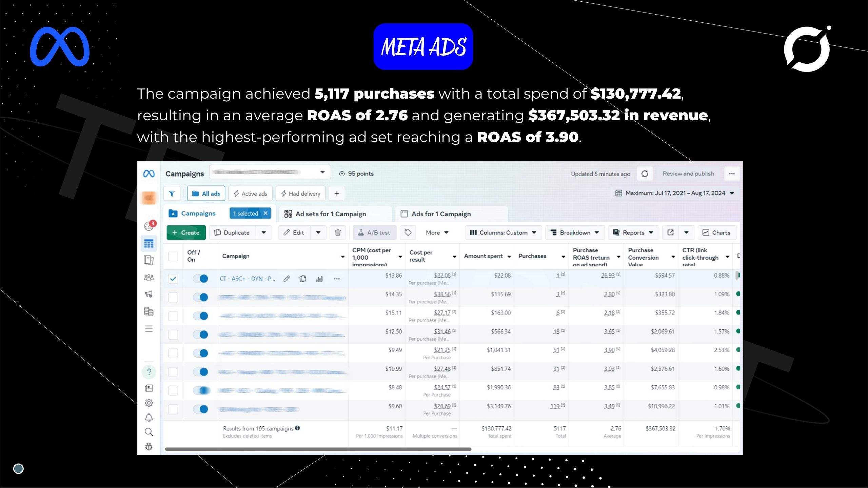
Task: Tick the select-all checkbox in table header
Action: click(x=173, y=256)
